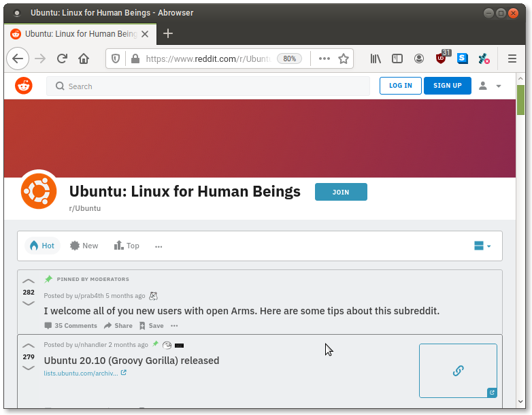
Task: Open lists.ubuntu.com/archiv... link
Action: click(x=81, y=373)
